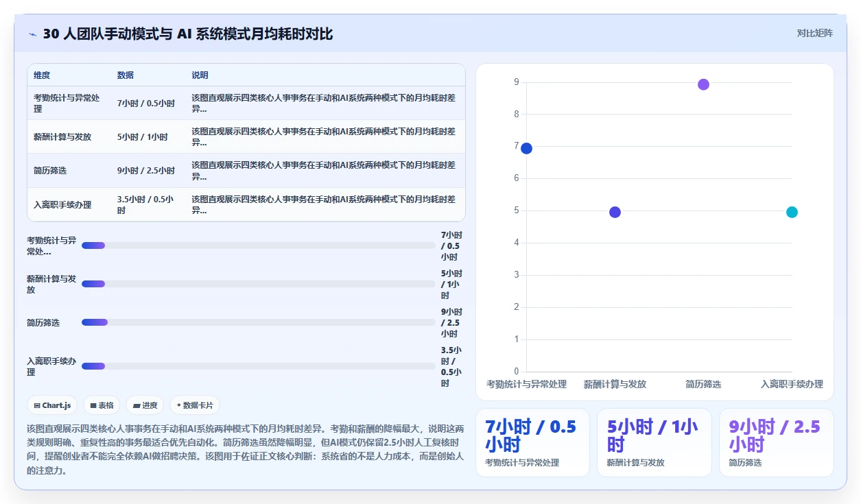Click the 薪酬计算与发放 progress bar
This screenshot has width=861, height=504.
click(x=259, y=284)
